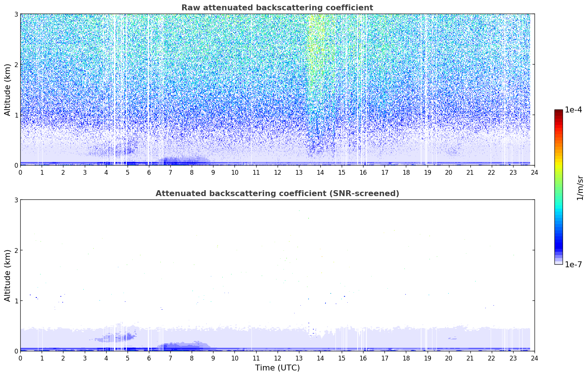Click time tick "9" under the raw plot

point(213,172)
